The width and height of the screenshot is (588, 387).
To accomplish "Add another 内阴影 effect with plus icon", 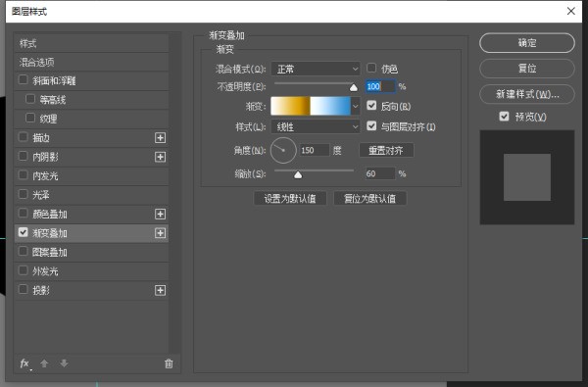I will coord(160,157).
